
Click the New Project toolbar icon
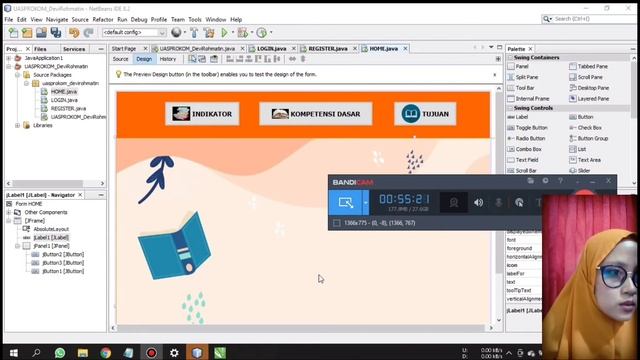tap(27, 33)
